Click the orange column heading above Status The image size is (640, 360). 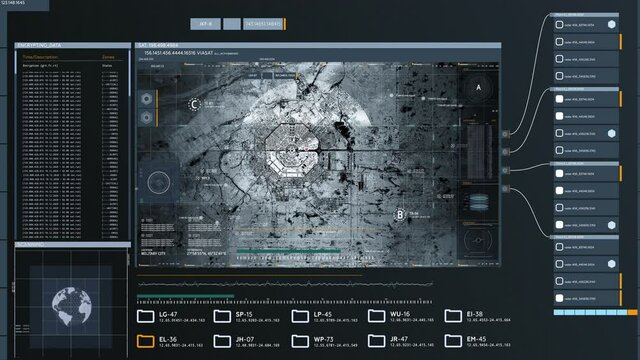(x=108, y=57)
